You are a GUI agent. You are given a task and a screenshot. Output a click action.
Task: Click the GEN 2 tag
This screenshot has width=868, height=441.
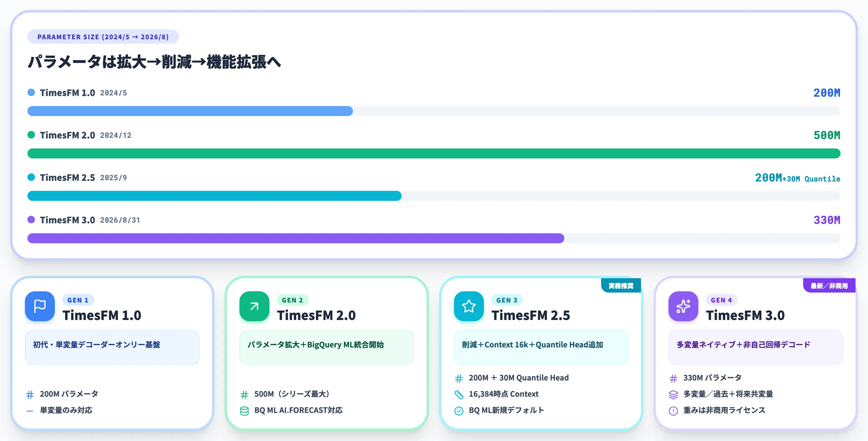pyautogui.click(x=292, y=300)
